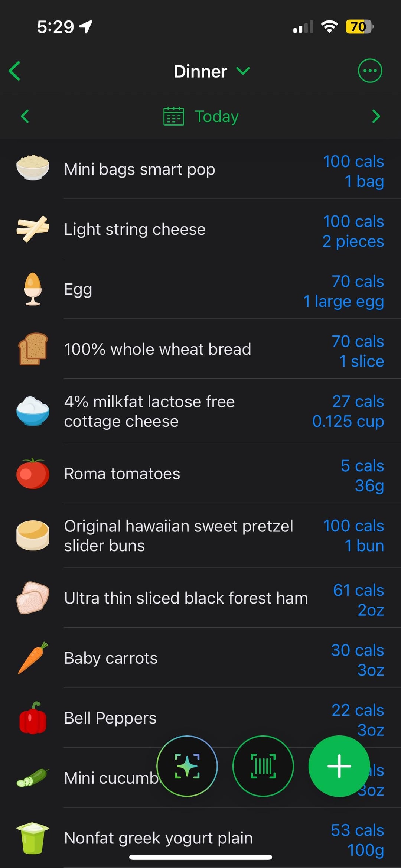Tap the baby carrots icon
The height and width of the screenshot is (868, 401).
33,658
